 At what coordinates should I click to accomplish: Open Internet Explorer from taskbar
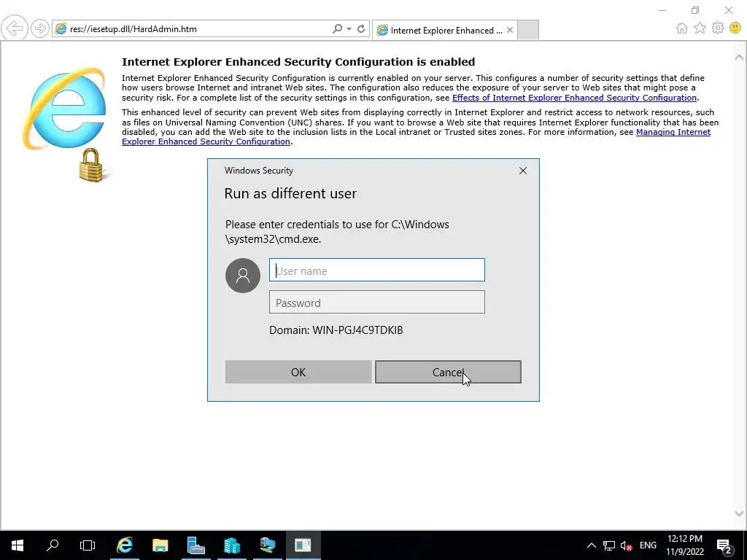(x=125, y=545)
